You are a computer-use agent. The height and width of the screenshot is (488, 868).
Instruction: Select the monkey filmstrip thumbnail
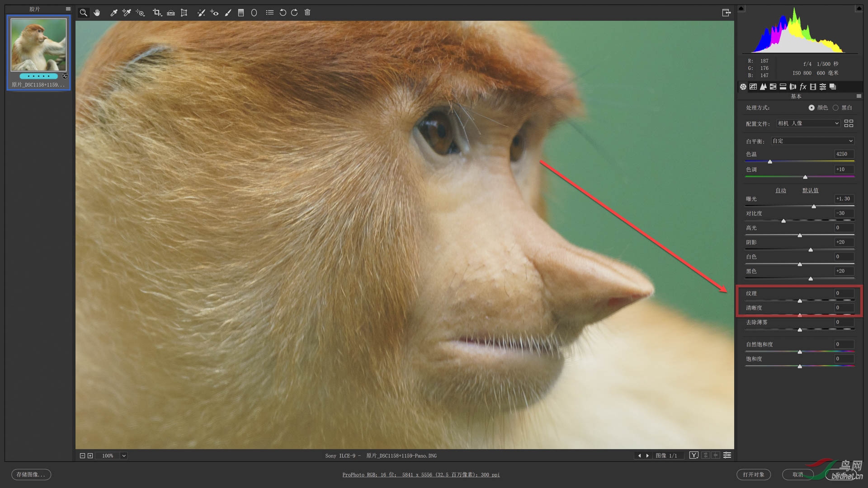pyautogui.click(x=38, y=45)
